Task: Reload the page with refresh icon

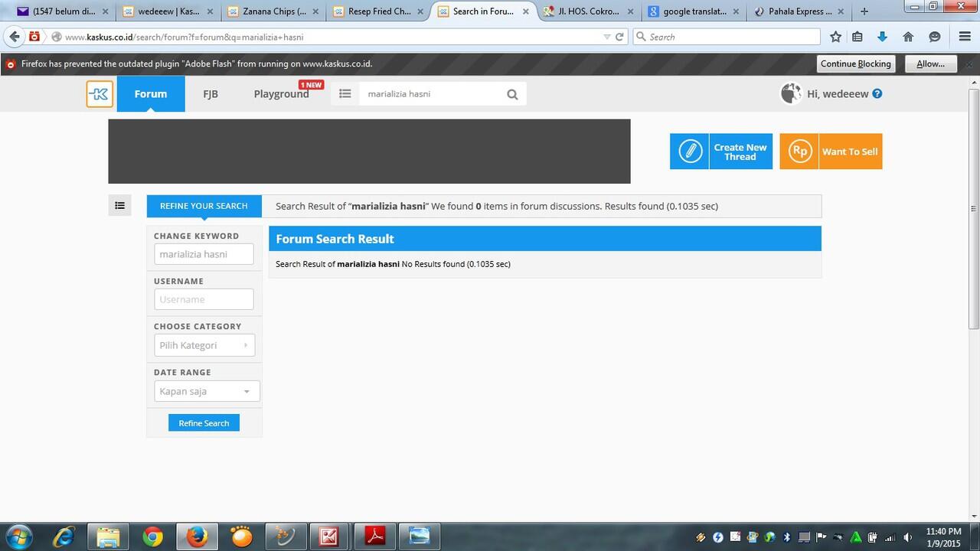Action: (619, 37)
